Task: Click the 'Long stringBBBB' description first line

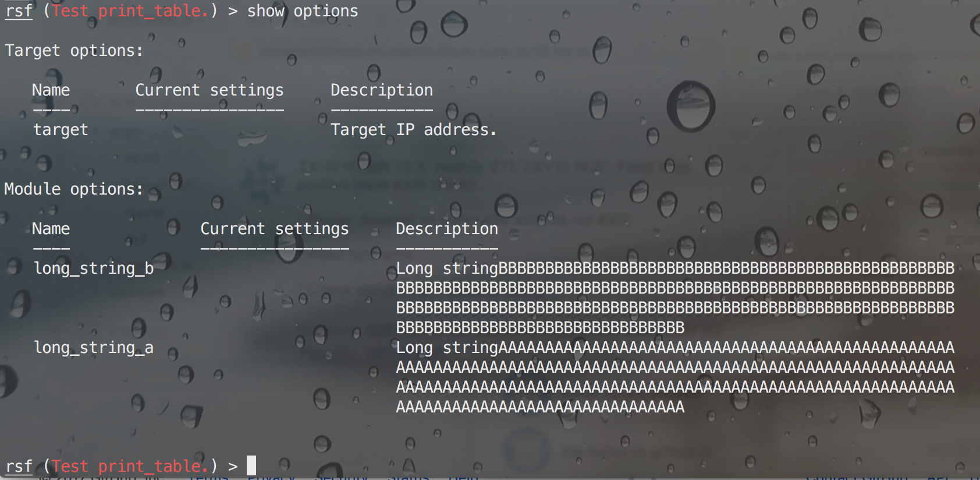Action: (x=675, y=269)
